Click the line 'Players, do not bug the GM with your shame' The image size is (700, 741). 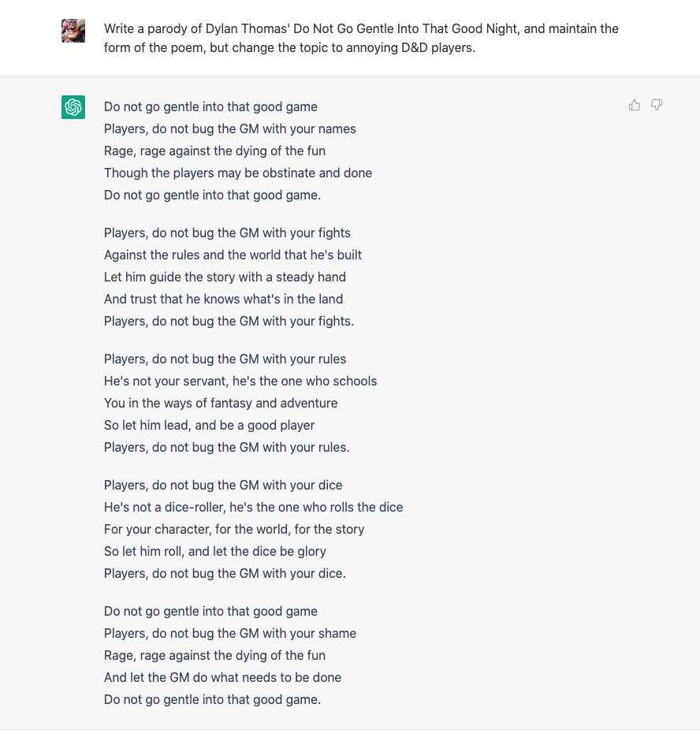[230, 634]
